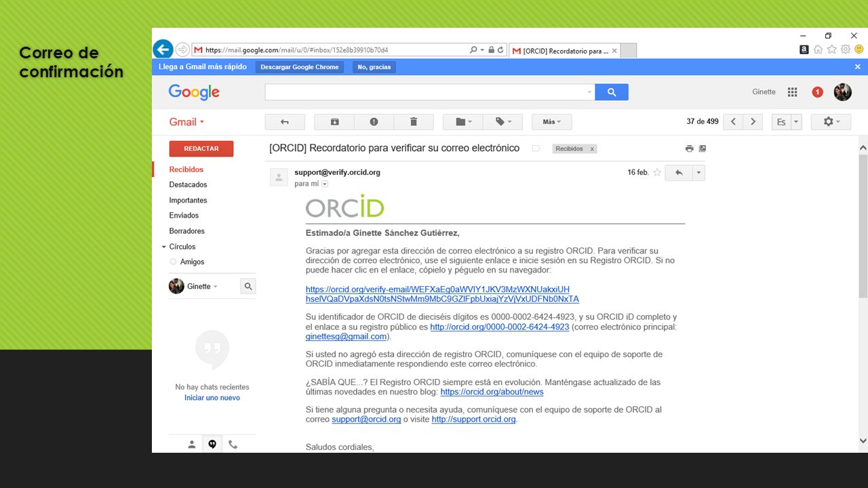The width and height of the screenshot is (868, 488).
Task: Print the email with the printer icon
Action: tap(690, 148)
